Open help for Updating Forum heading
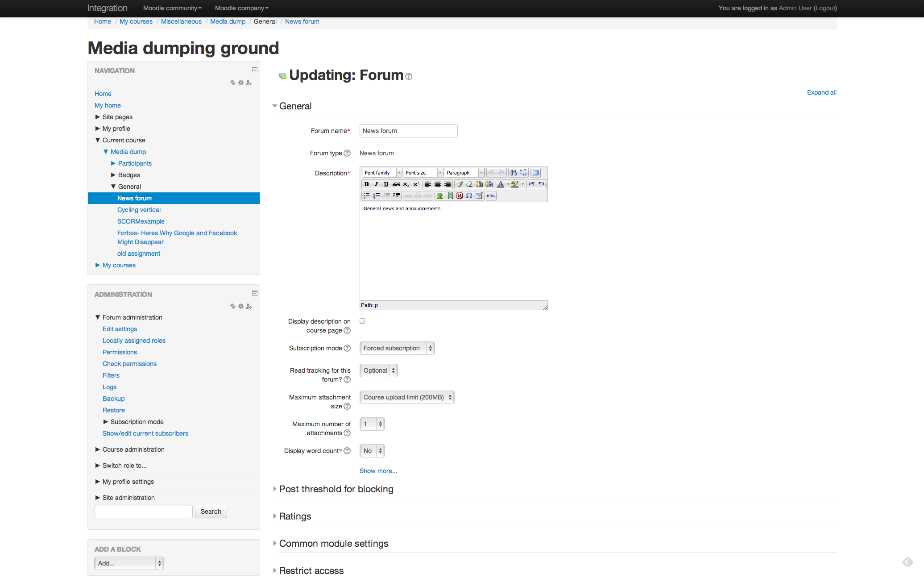 click(409, 76)
